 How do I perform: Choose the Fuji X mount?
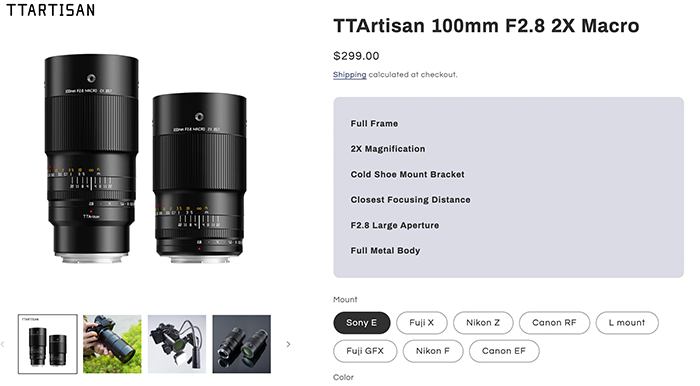point(421,323)
